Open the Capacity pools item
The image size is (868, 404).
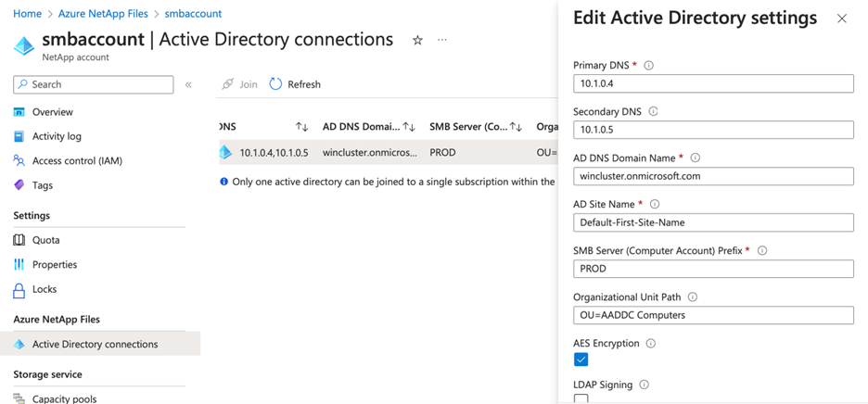point(64,398)
